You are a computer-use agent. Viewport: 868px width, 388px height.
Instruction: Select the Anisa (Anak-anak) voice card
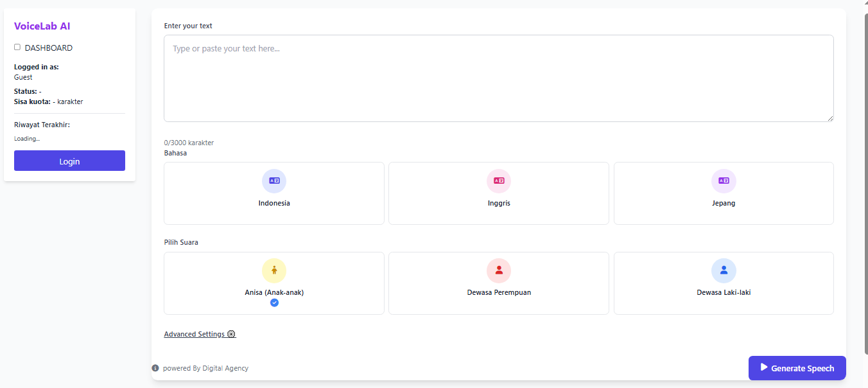click(x=274, y=283)
